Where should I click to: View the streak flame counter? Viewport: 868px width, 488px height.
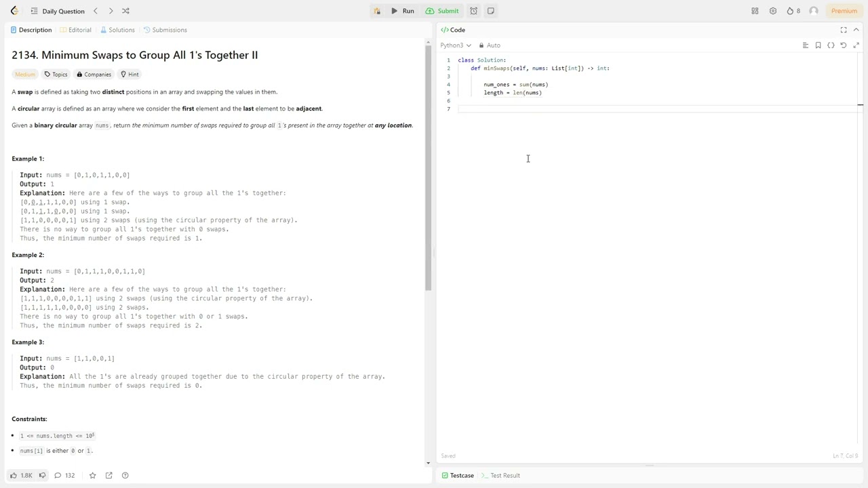[x=793, y=11]
